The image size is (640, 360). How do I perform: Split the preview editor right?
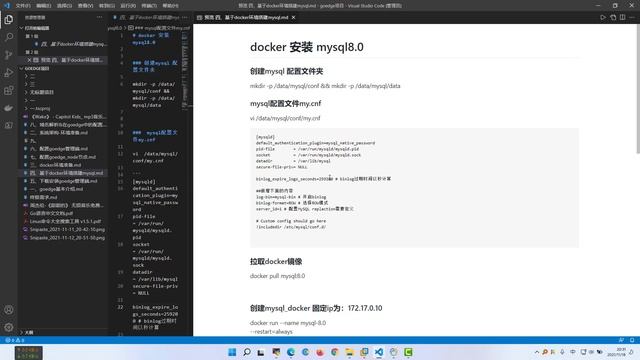click(622, 18)
